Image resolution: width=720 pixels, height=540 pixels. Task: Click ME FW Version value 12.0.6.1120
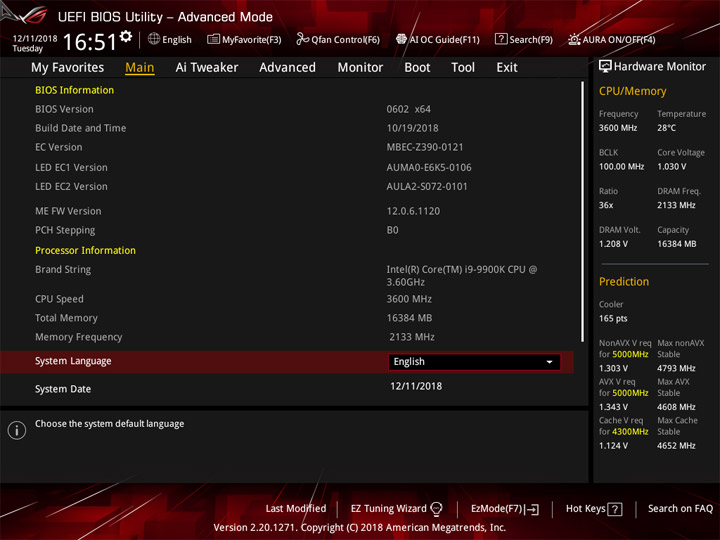[413, 211]
